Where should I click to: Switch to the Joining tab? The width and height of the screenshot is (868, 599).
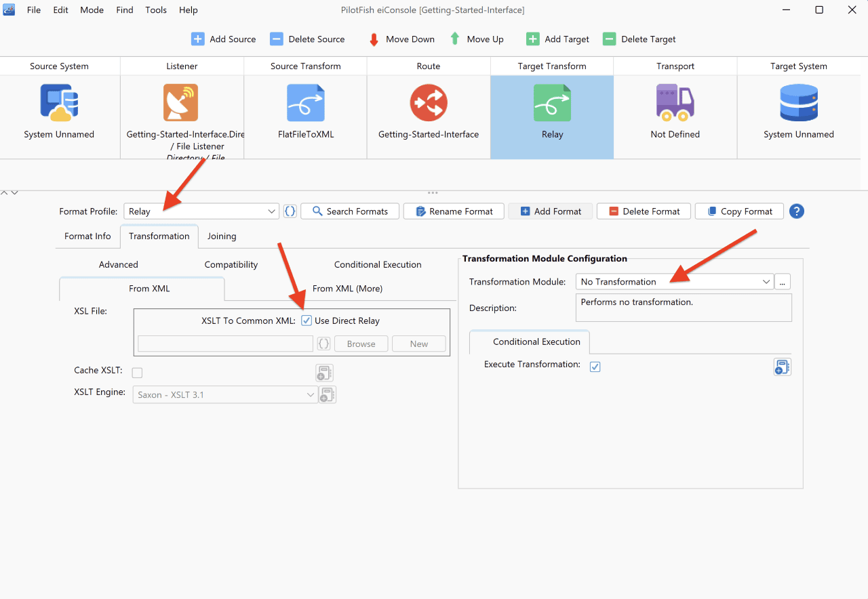(222, 236)
